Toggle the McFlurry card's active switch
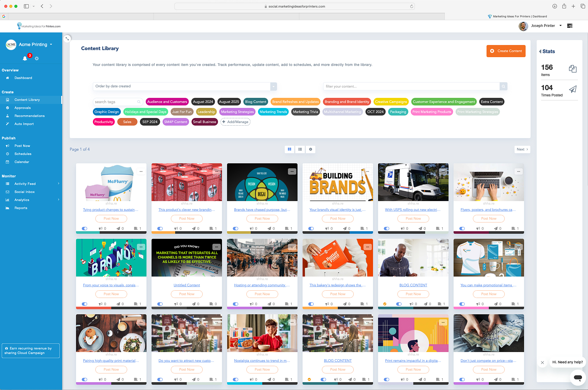 tap(85, 228)
